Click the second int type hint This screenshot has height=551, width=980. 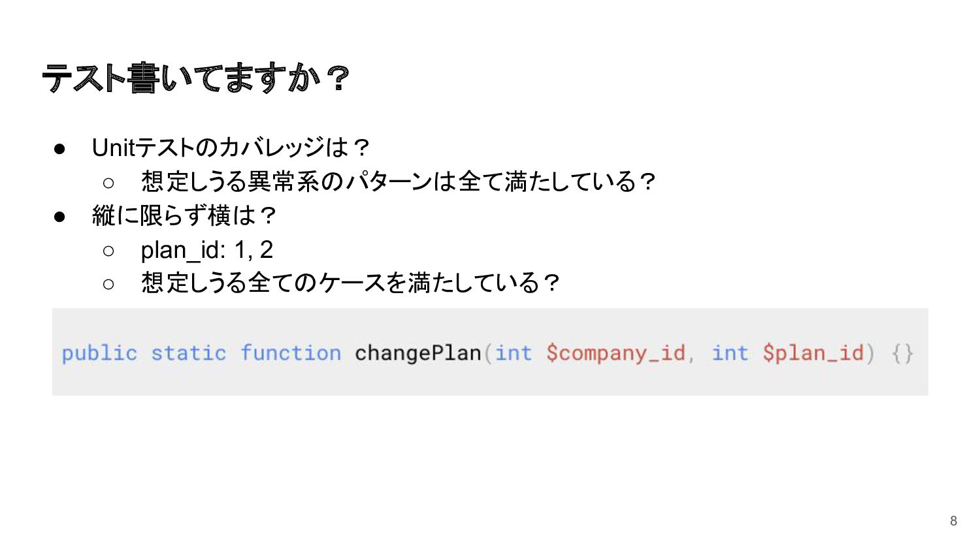(x=730, y=353)
